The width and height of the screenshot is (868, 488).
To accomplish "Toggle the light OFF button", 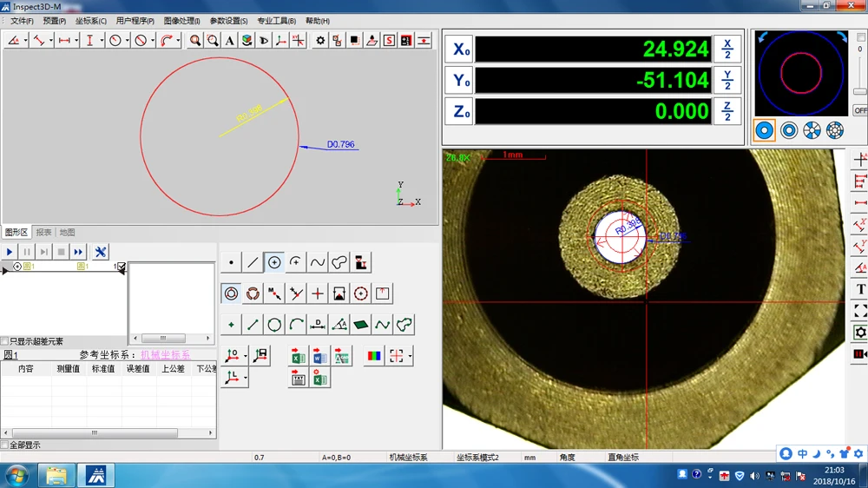I will tap(860, 110).
